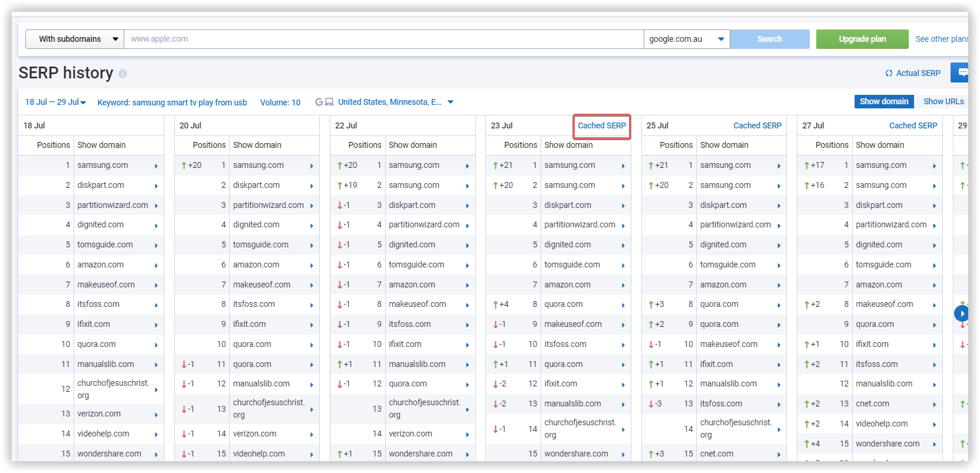Click the Search button
Image resolution: width=980 pixels, height=473 pixels.
click(x=770, y=39)
